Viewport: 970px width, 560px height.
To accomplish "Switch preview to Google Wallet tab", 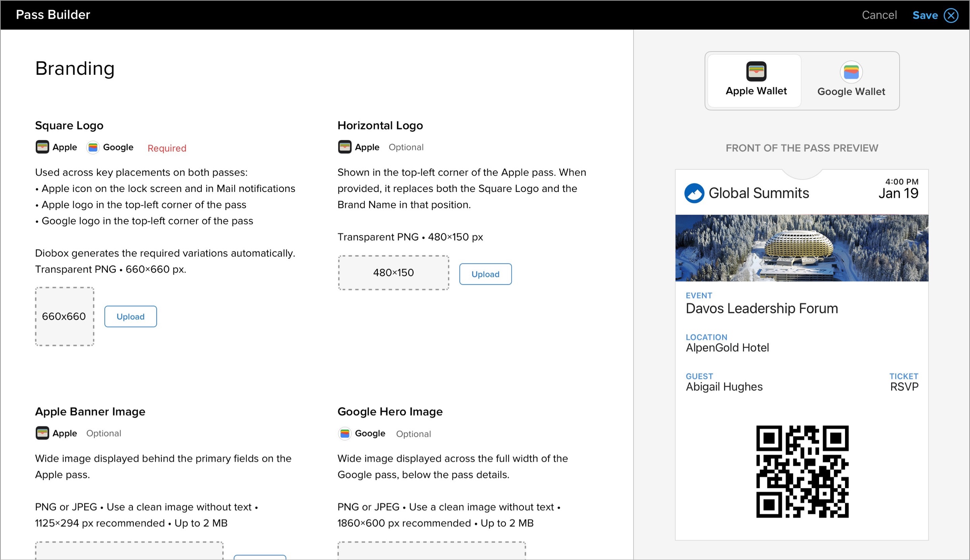I will pos(851,81).
